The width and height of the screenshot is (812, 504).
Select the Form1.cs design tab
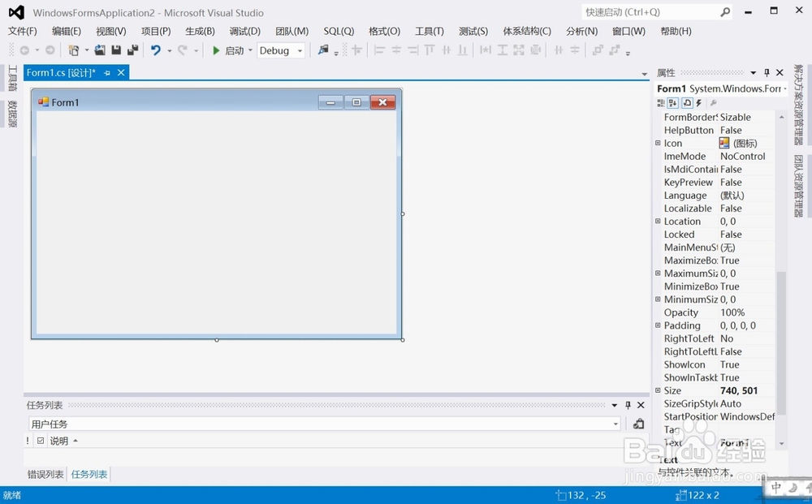(61, 73)
